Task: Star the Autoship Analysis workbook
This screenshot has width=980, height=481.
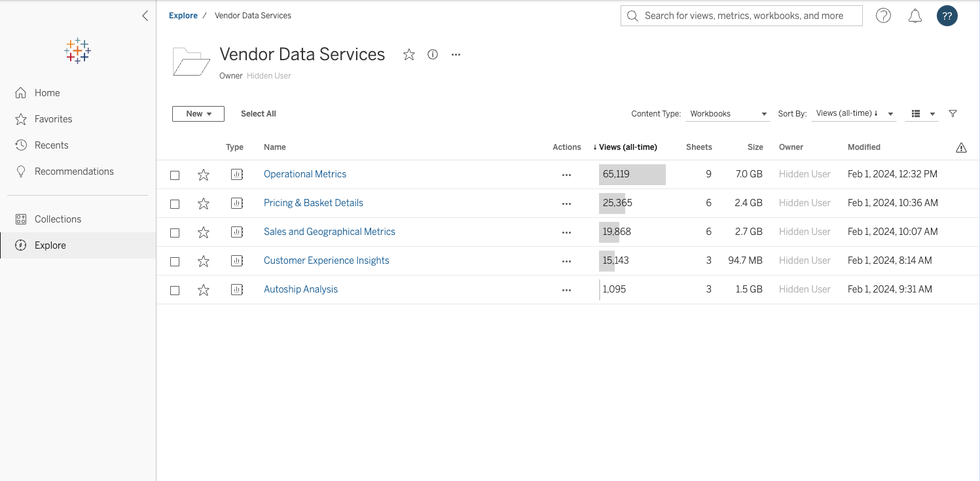Action: pos(204,290)
